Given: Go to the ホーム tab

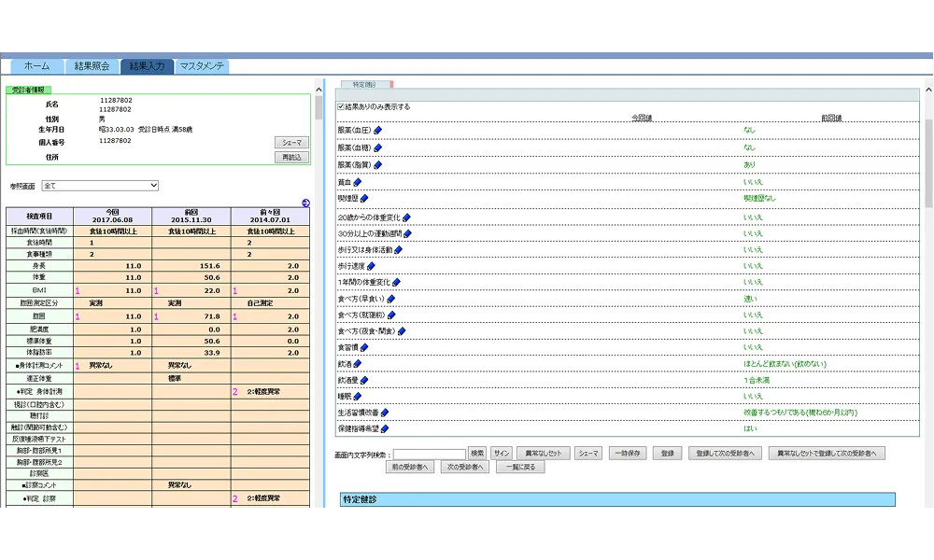Looking at the screenshot, I should [37, 66].
